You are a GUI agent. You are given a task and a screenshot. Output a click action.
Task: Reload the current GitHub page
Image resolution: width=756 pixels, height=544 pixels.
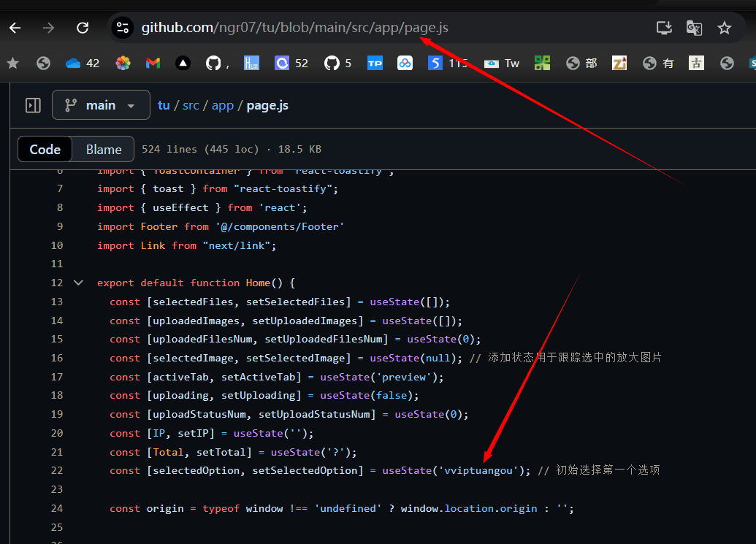coord(83,28)
